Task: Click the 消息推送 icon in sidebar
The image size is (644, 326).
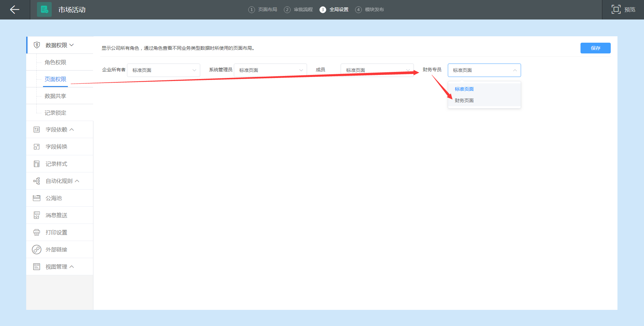Action: [x=37, y=215]
